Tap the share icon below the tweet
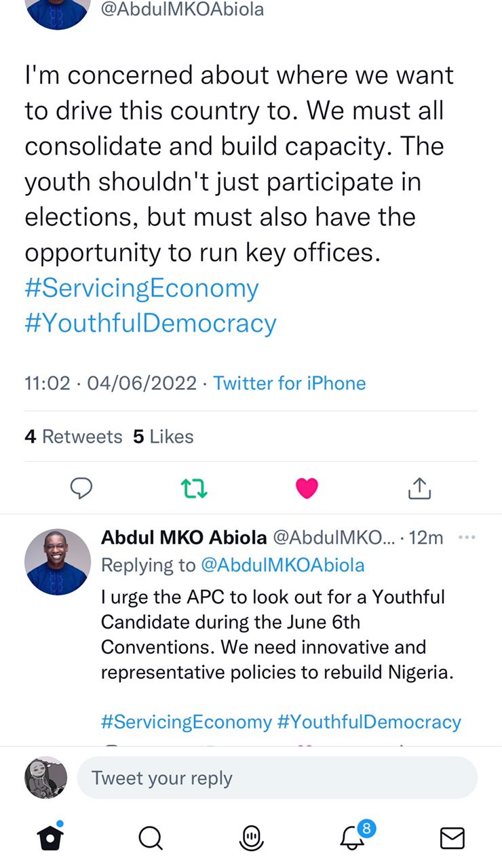This screenshot has height=868, width=502. pyautogui.click(x=419, y=488)
